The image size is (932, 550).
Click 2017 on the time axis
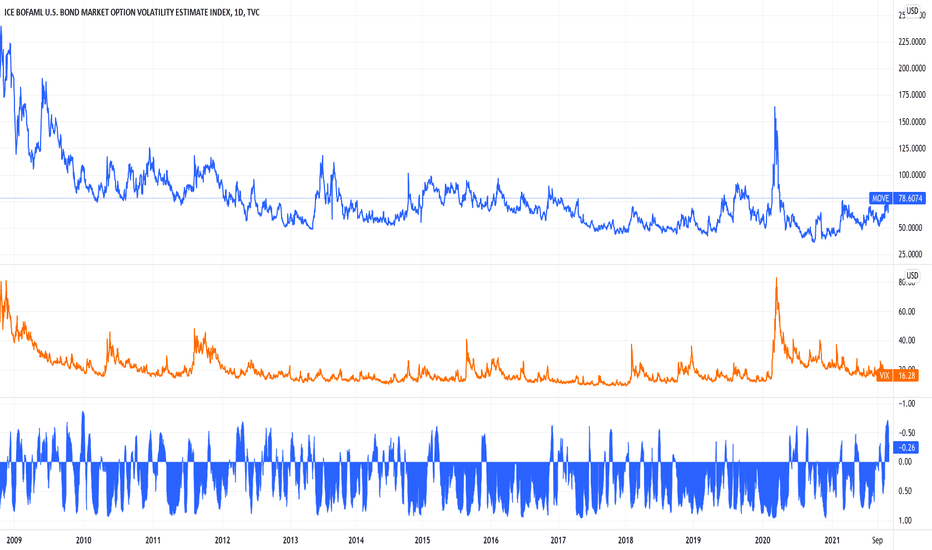coord(558,540)
